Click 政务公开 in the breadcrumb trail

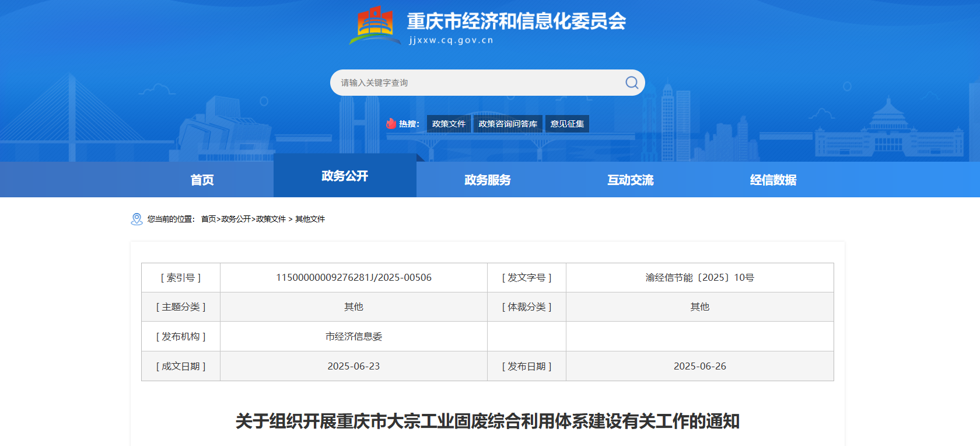click(x=236, y=219)
